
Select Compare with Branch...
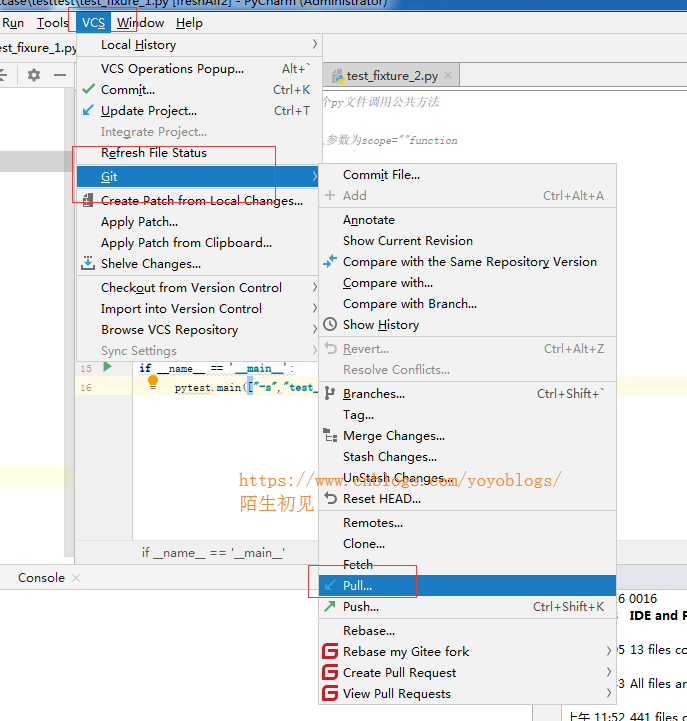467,303
